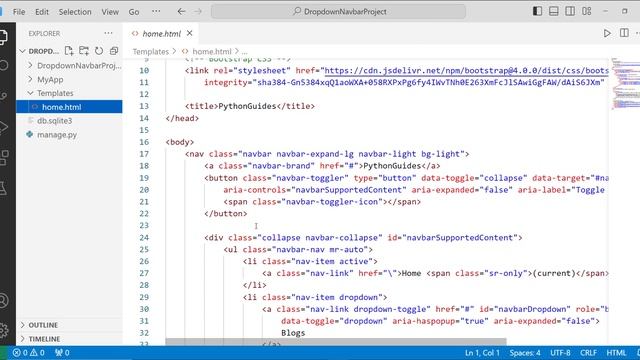This screenshot has height=360, width=640.
Task: Open Extensions view in activity bar
Action: [x=3, y=157]
